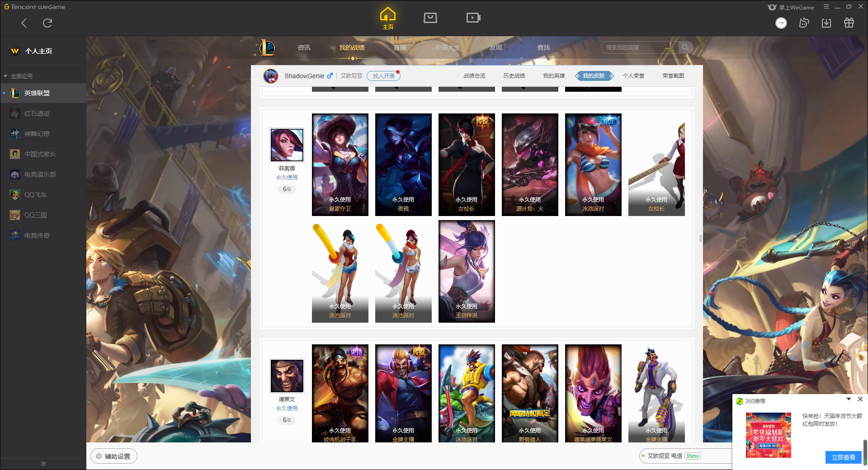Open the 皇家守卫 skin card

340,164
